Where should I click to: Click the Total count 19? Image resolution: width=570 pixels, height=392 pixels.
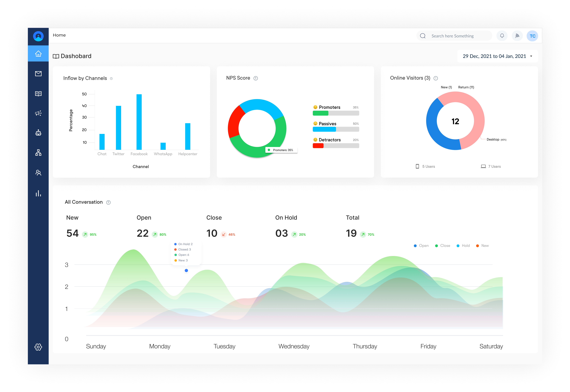(351, 233)
